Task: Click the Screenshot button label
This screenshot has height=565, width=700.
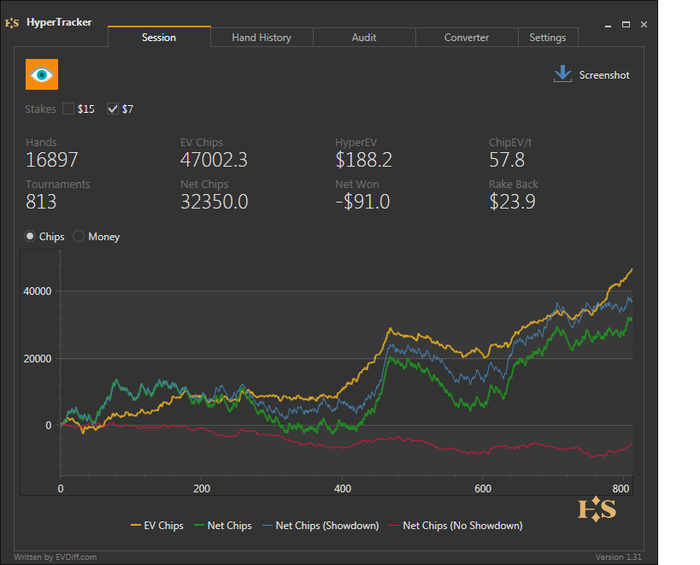Action: (x=604, y=75)
